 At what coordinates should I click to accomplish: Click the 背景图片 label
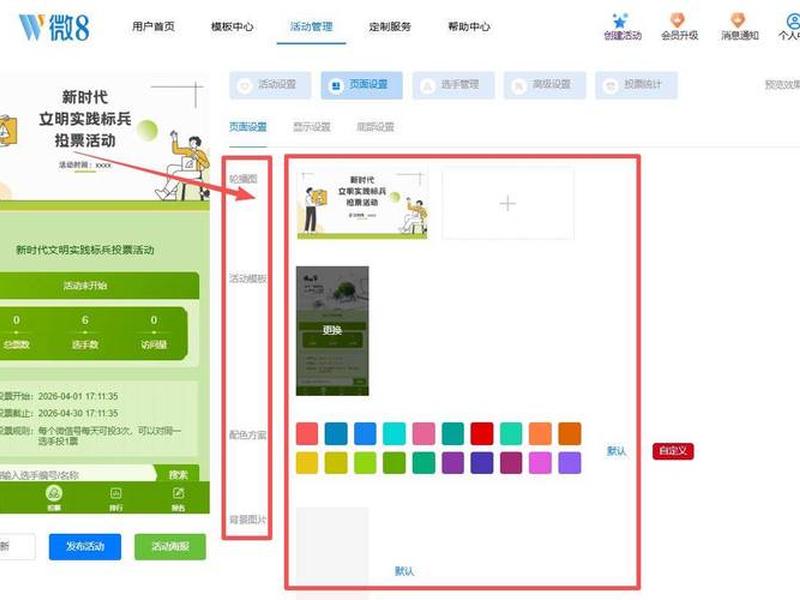click(x=248, y=520)
